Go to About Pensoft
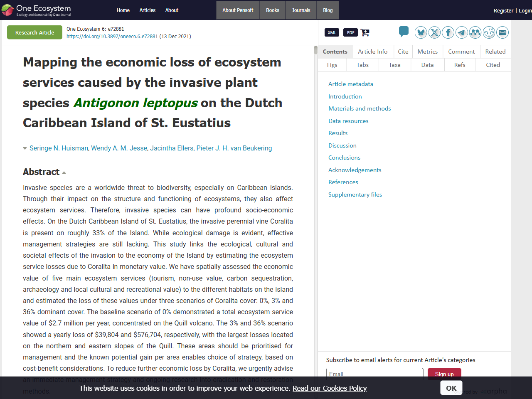Screen dimensions: 532x399 [238, 10]
